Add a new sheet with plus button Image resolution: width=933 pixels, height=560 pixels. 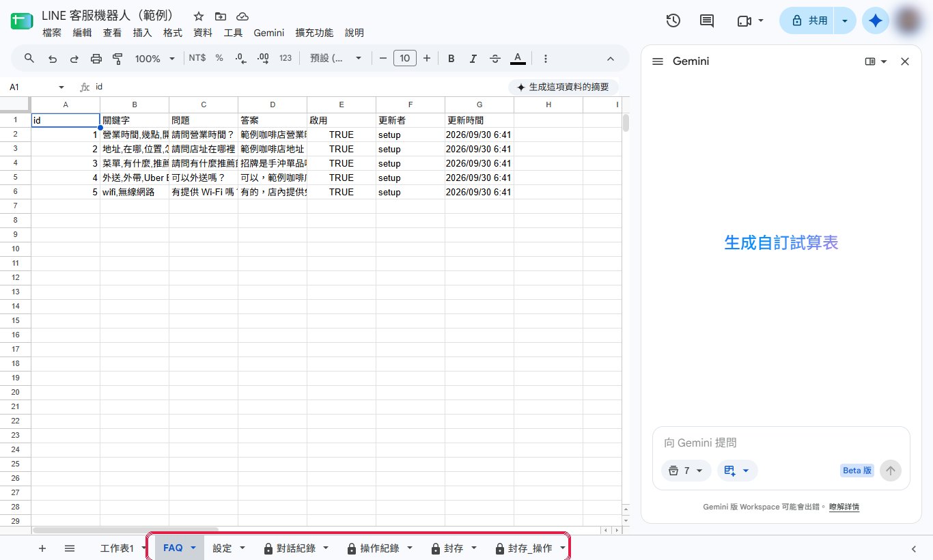pos(42,548)
